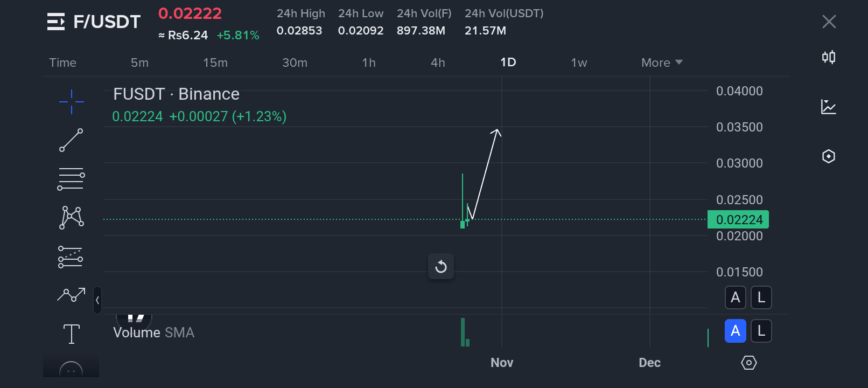The height and width of the screenshot is (388, 868).
Task: Reset the chart view with the undo arrow
Action: [x=441, y=267]
